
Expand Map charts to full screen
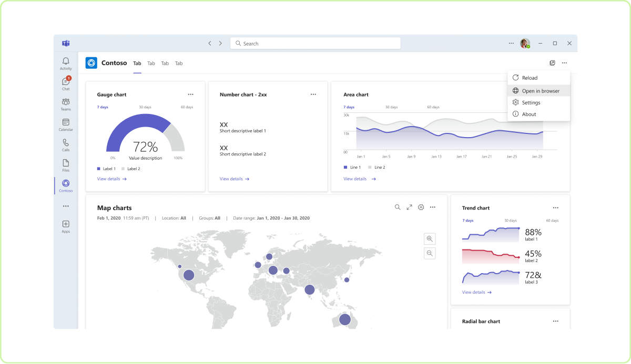[409, 207]
